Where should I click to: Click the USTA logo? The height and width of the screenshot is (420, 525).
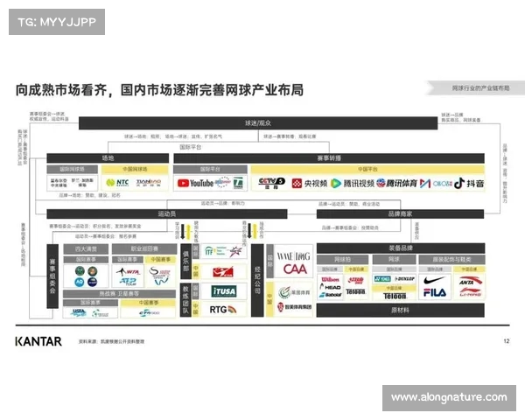click(79, 312)
